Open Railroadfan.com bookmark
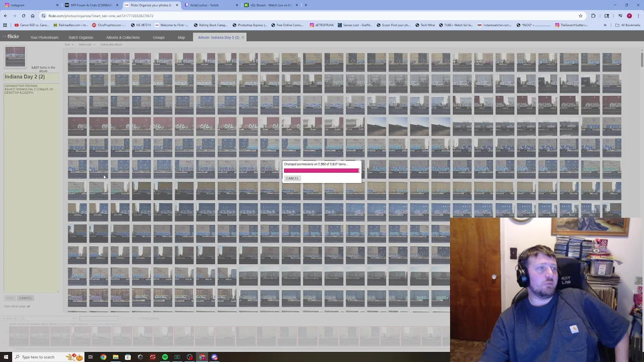 (x=70, y=25)
